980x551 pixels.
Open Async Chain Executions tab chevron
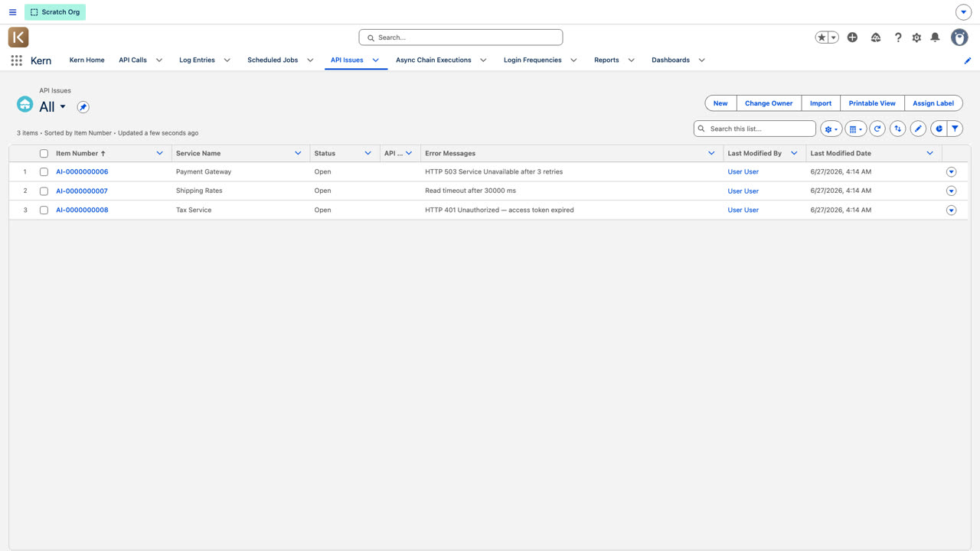(483, 60)
